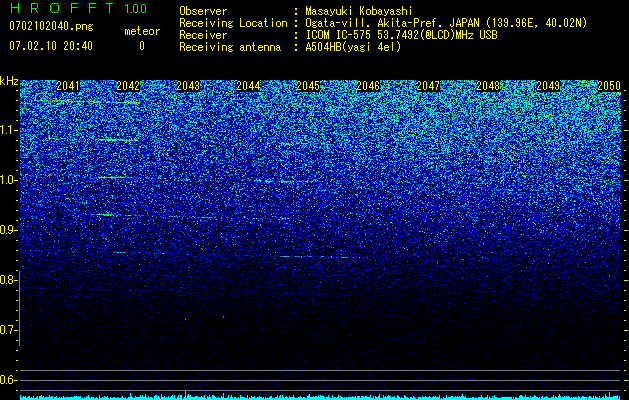Click the observer name Masayuki Kobayashi
The height and width of the screenshot is (400, 629).
coord(359,11)
